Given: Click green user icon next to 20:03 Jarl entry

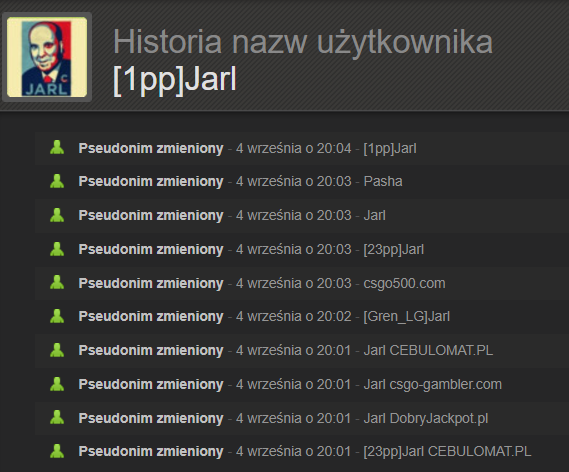Looking at the screenshot, I should tap(57, 215).
